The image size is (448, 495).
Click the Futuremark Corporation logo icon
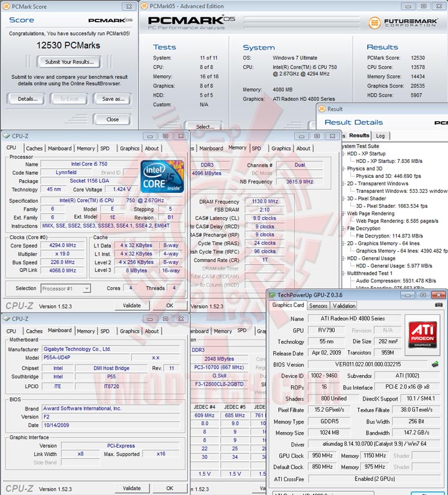click(x=375, y=23)
